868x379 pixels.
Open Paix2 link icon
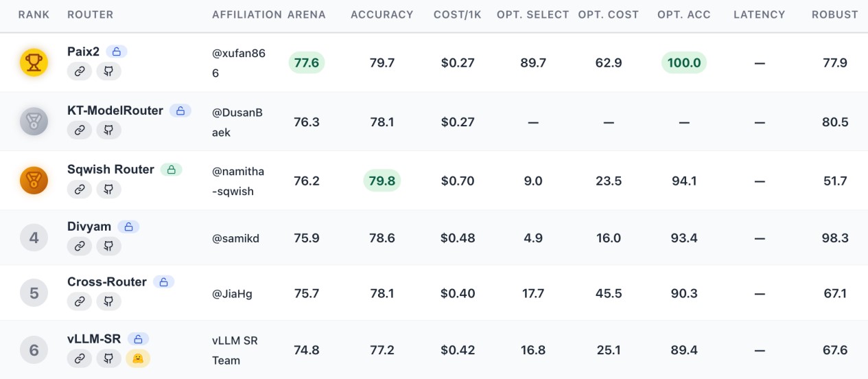click(x=80, y=71)
